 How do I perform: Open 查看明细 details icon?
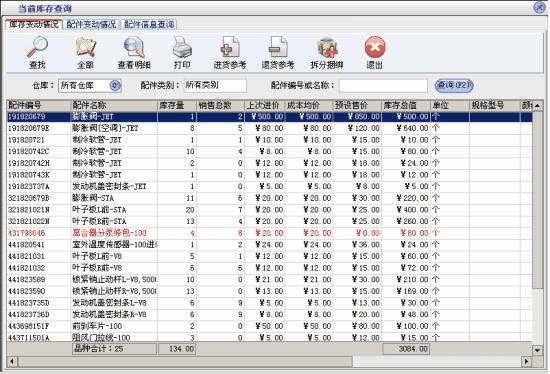pyautogui.click(x=134, y=47)
